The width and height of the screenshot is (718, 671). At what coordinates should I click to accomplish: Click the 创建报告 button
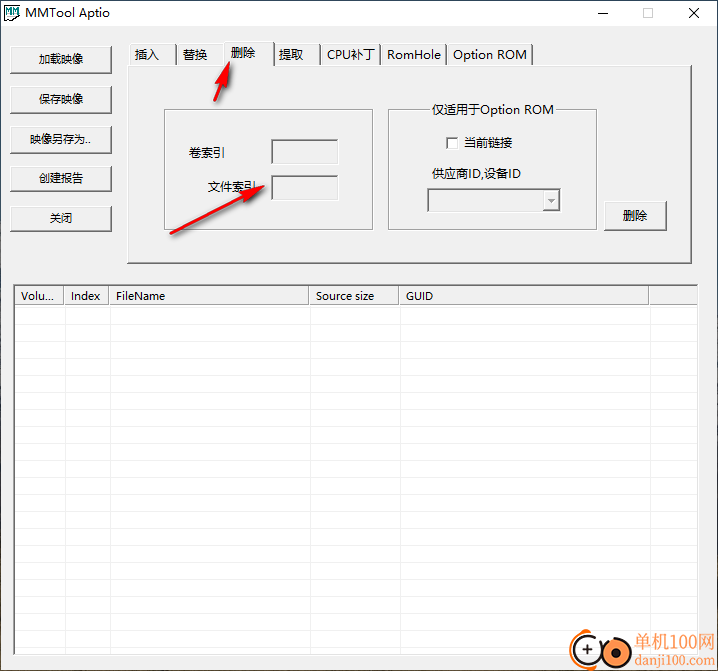coord(61,179)
